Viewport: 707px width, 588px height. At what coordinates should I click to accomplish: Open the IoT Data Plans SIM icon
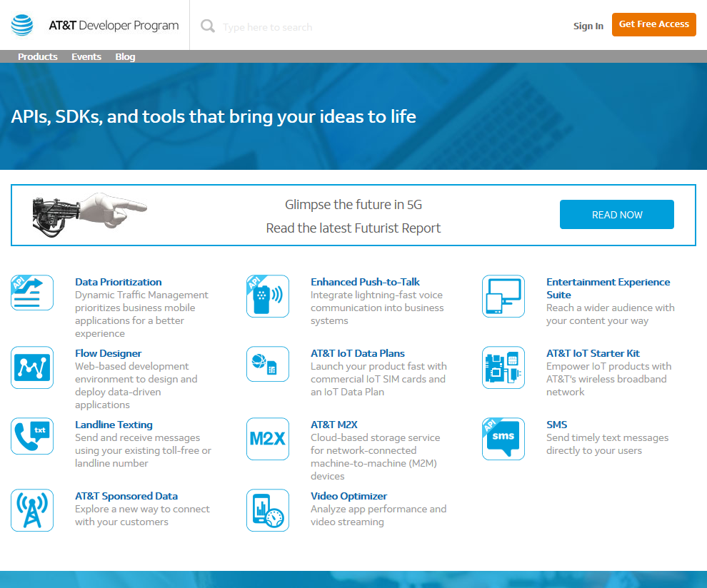pyautogui.click(x=268, y=364)
